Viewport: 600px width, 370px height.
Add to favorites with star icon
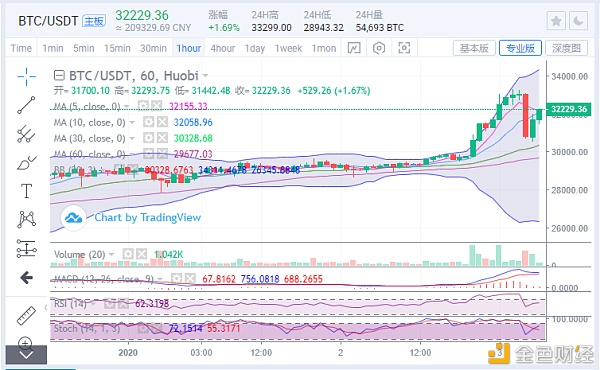tap(556, 21)
